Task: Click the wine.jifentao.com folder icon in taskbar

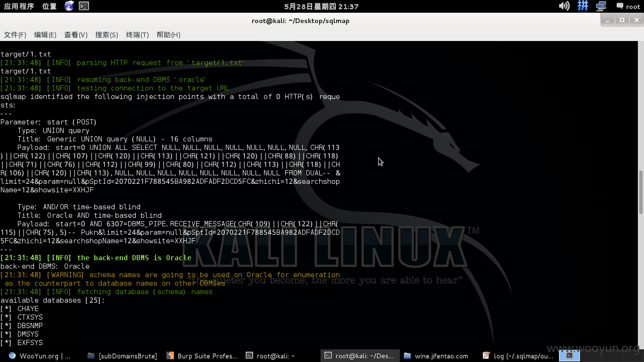Action: point(407,356)
